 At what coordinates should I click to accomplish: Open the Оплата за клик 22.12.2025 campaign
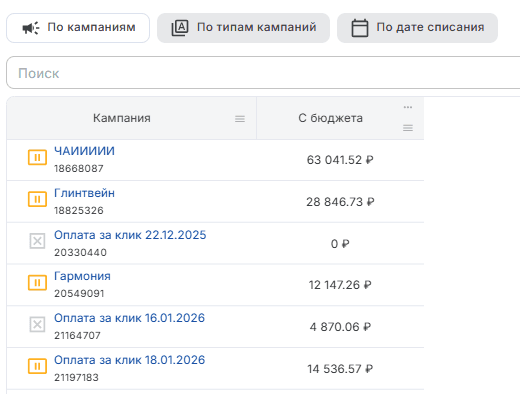[130, 235]
